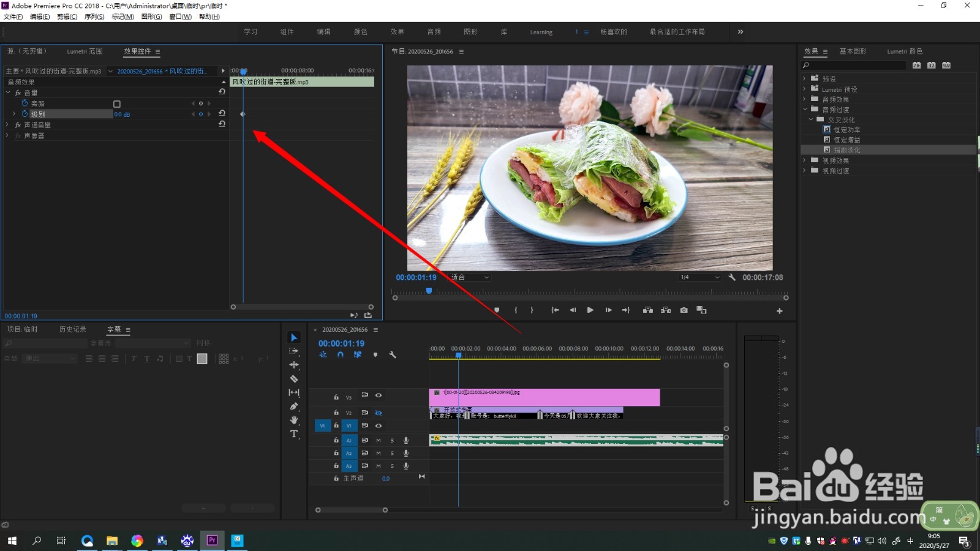Image resolution: width=980 pixels, height=551 pixels.
Task: Toggle 级别 animation stopwatch
Action: tap(25, 114)
